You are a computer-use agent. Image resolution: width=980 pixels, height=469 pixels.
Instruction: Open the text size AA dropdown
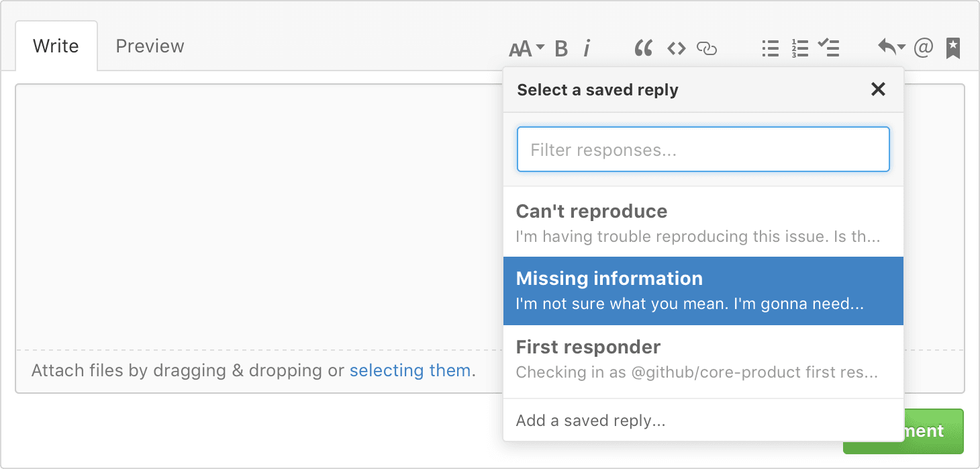525,48
